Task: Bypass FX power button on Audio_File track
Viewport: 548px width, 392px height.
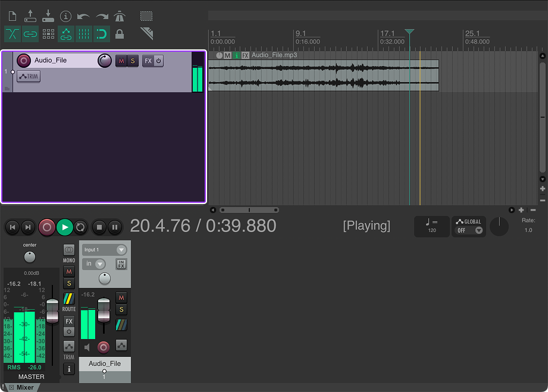Action: coord(159,61)
